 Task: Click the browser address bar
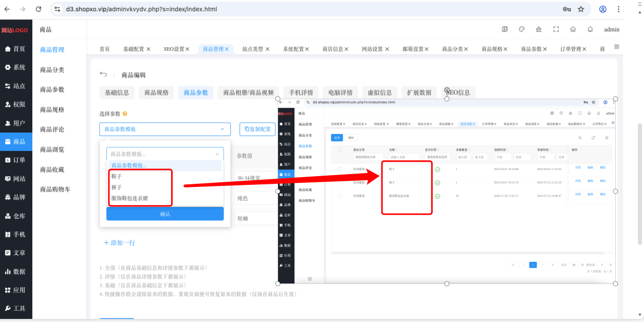pos(303,9)
